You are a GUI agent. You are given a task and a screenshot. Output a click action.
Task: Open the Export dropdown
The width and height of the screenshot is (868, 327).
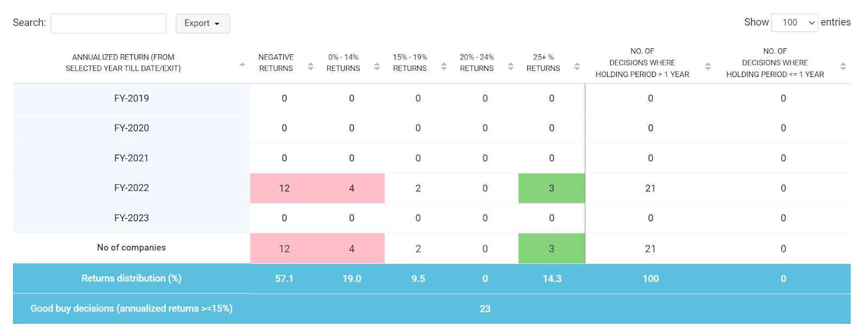pos(202,23)
